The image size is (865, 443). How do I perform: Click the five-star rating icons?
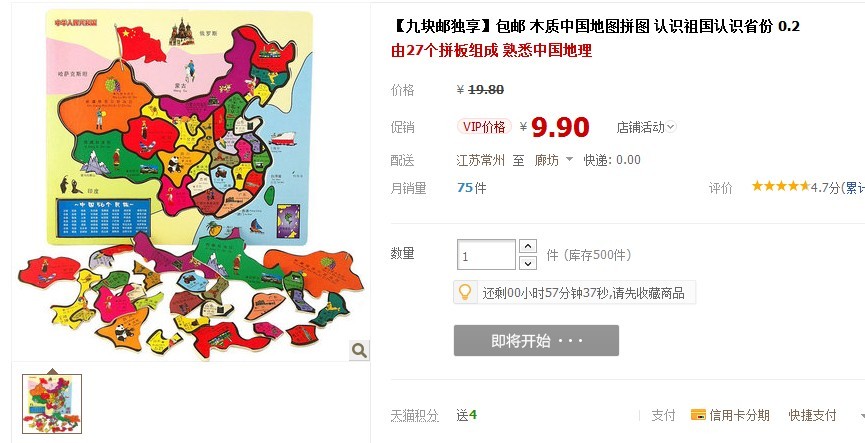(x=781, y=186)
